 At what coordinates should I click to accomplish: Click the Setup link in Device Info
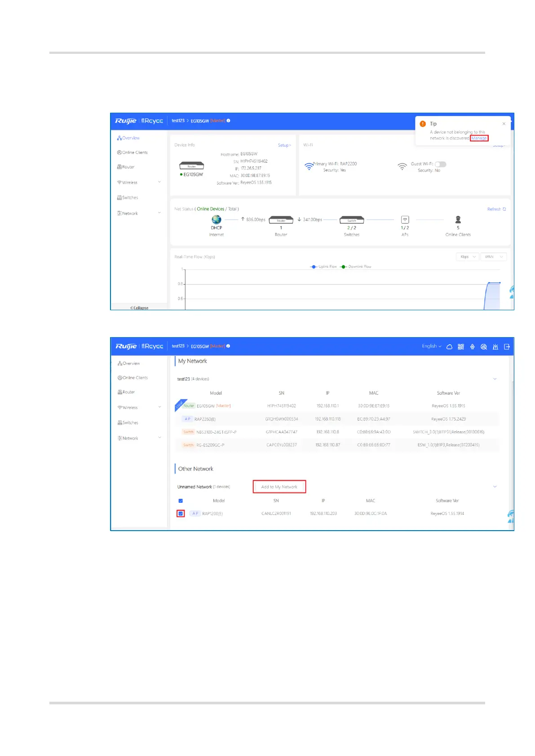(x=284, y=145)
